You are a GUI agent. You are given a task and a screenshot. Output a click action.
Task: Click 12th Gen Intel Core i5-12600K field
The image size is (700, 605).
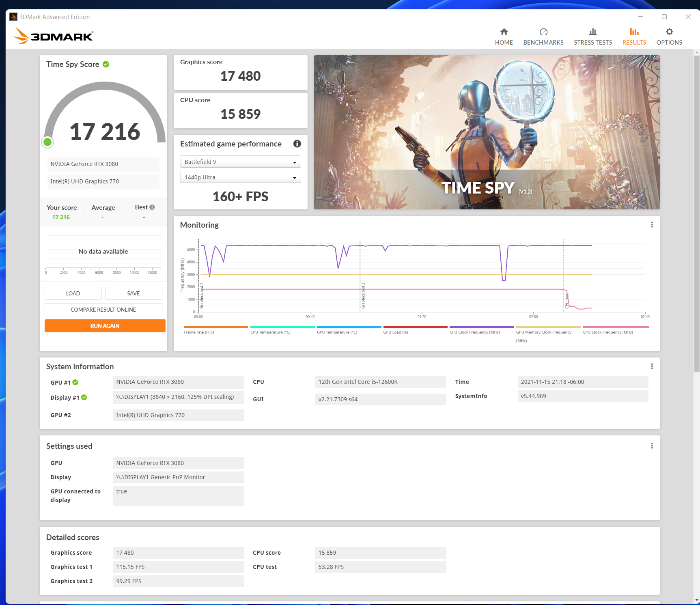click(381, 382)
